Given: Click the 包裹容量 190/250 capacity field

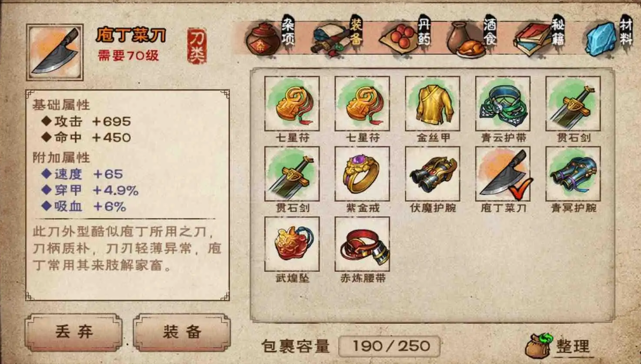Looking at the screenshot, I should click(389, 346).
